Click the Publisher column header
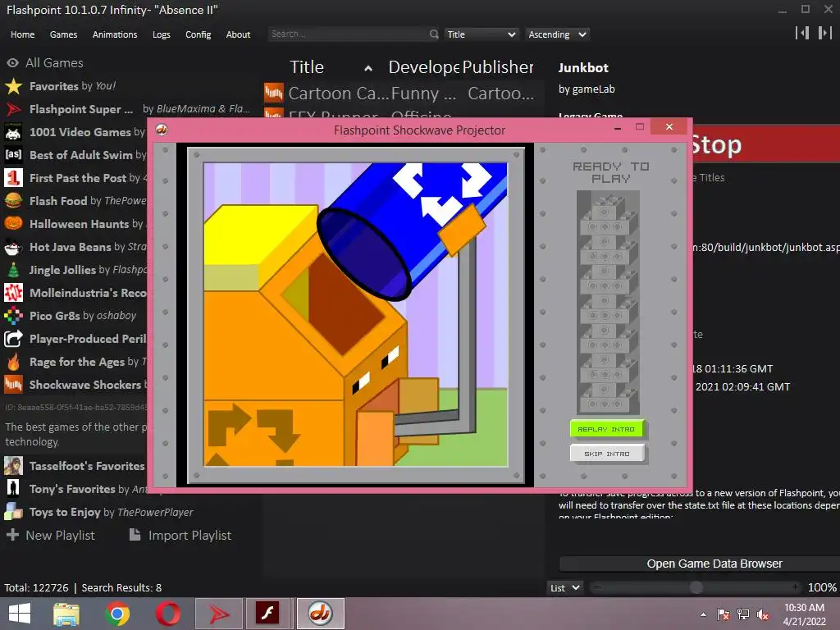Viewport: 840px width, 630px height. click(x=498, y=67)
